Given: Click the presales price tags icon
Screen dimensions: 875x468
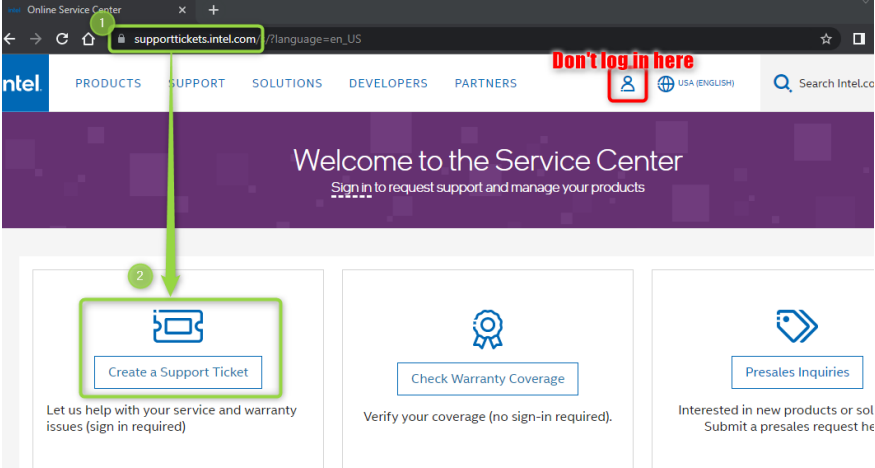Looking at the screenshot, I should point(797,326).
